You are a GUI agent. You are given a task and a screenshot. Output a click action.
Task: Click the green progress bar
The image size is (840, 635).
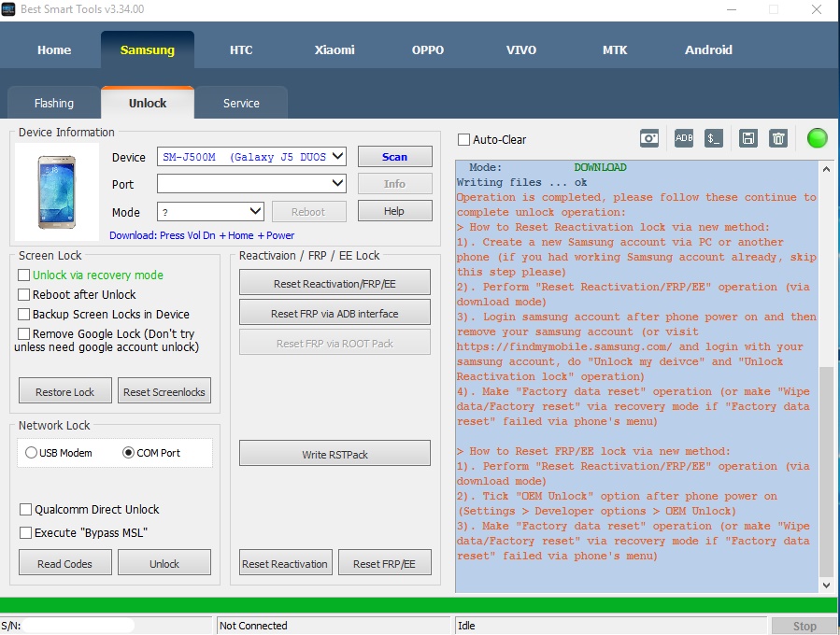click(419, 605)
